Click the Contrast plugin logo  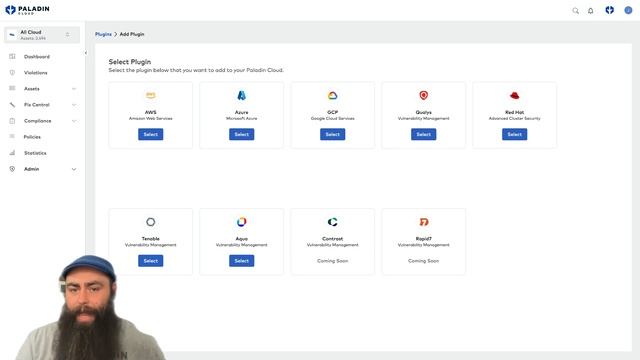[x=333, y=222]
